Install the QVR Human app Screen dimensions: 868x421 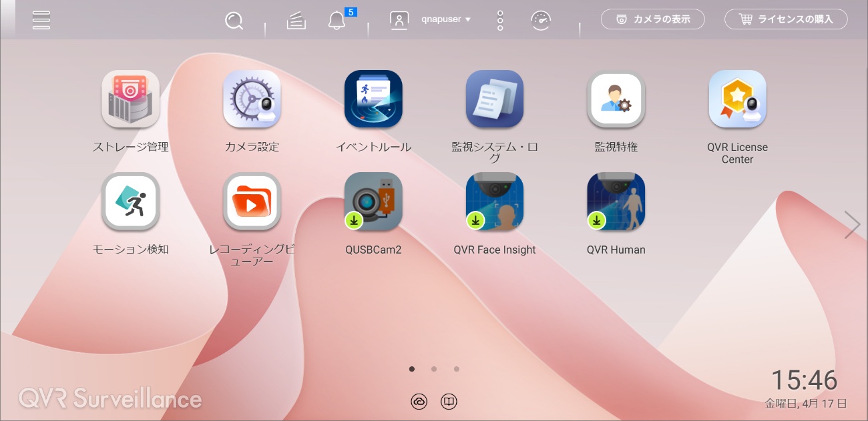(616, 201)
